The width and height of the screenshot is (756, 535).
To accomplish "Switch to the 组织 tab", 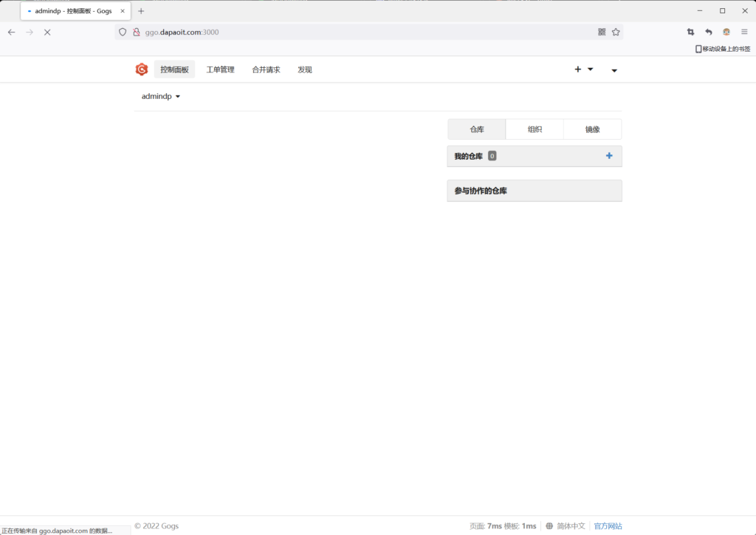I will (x=535, y=129).
